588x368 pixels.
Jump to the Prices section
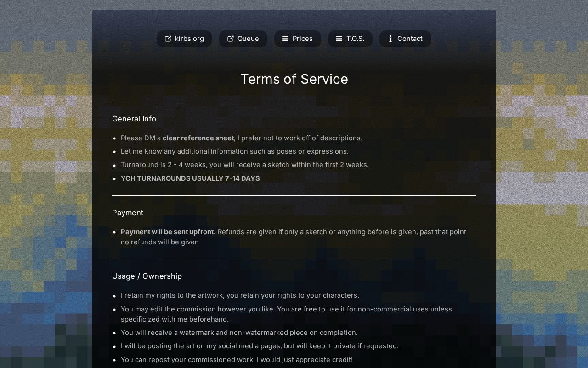[x=298, y=39]
